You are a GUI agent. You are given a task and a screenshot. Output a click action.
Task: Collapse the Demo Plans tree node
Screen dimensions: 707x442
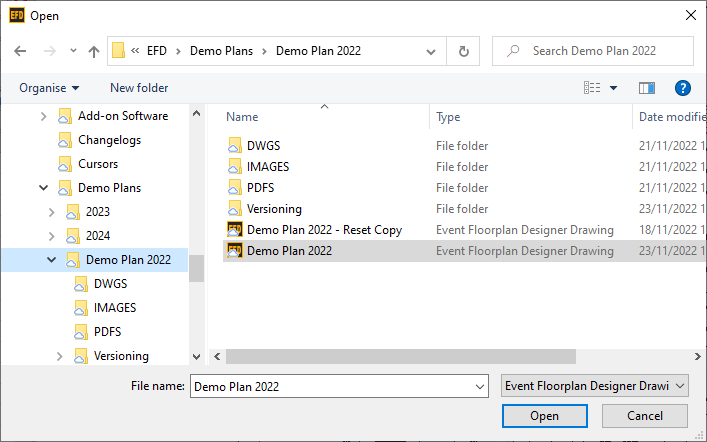pos(43,188)
